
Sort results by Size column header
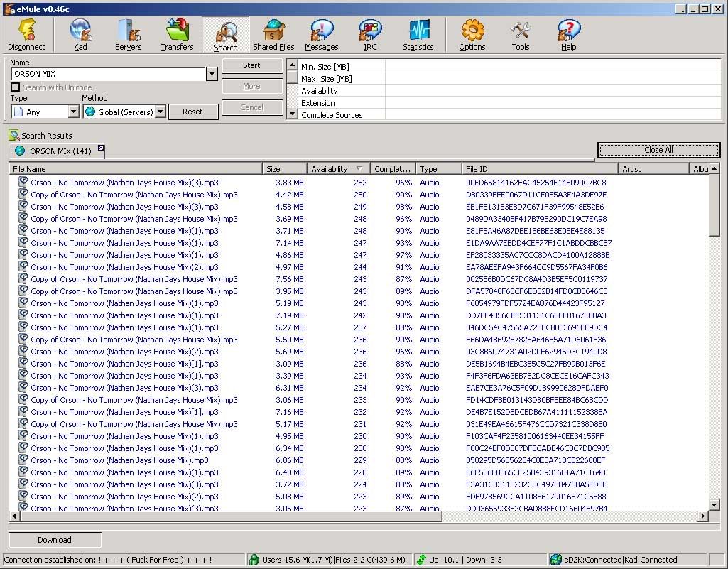coord(285,169)
